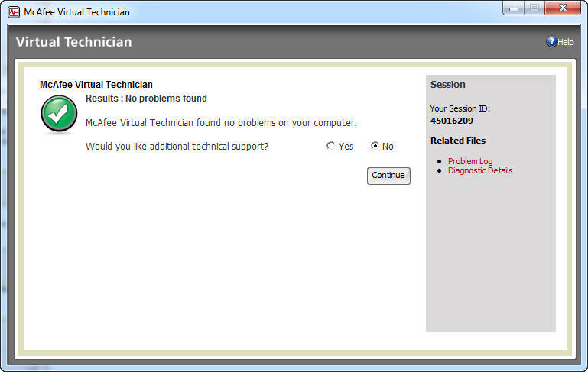Close the McAfee Virtual Technician window
This screenshot has width=588, height=372.
click(563, 8)
